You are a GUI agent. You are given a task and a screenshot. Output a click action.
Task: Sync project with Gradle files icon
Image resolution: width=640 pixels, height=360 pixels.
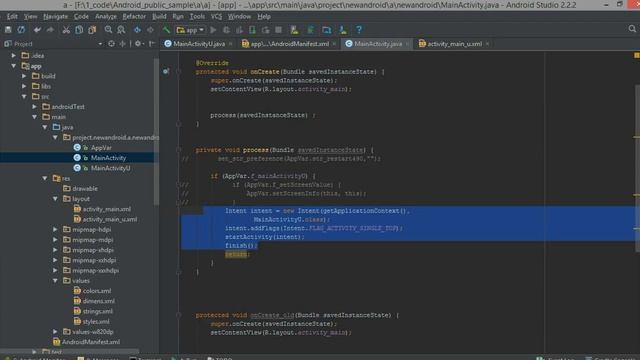click(311, 29)
